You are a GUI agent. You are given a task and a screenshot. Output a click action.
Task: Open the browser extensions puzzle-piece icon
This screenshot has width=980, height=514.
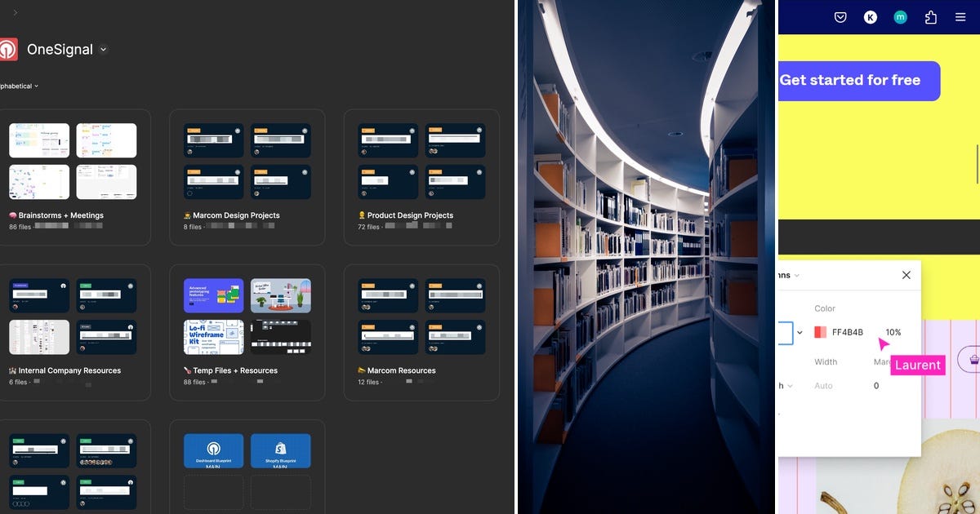(931, 16)
